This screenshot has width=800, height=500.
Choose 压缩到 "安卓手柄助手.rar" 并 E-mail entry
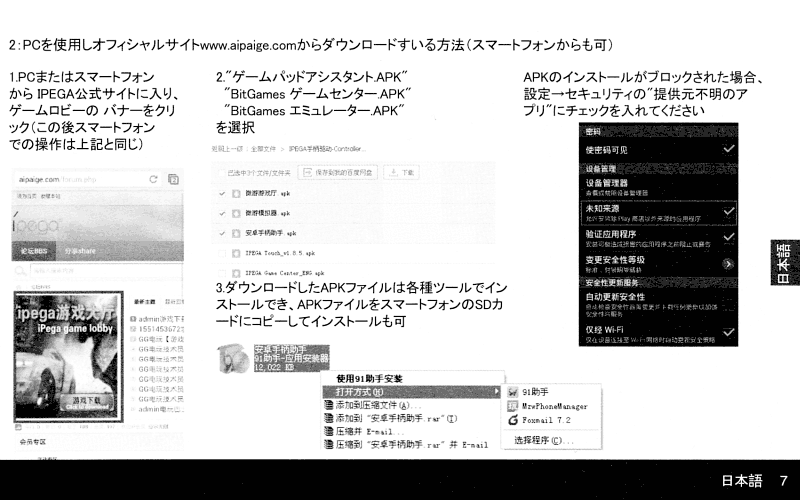pos(412,445)
